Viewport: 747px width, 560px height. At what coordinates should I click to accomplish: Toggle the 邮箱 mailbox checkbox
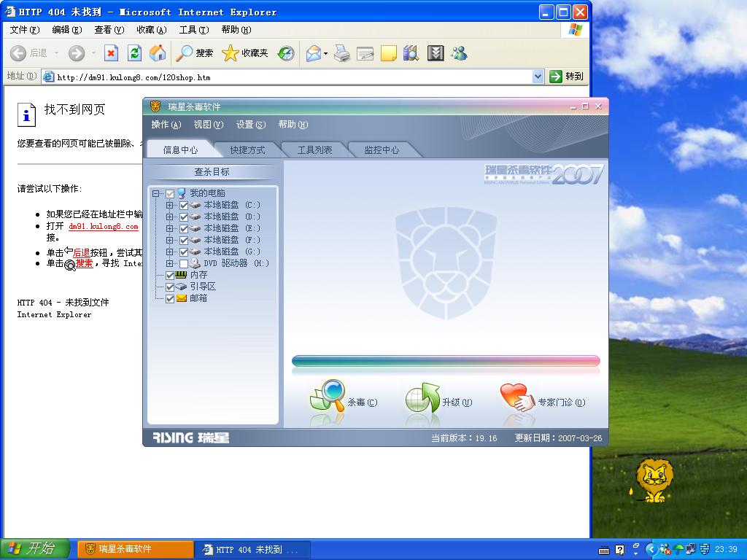[170, 298]
